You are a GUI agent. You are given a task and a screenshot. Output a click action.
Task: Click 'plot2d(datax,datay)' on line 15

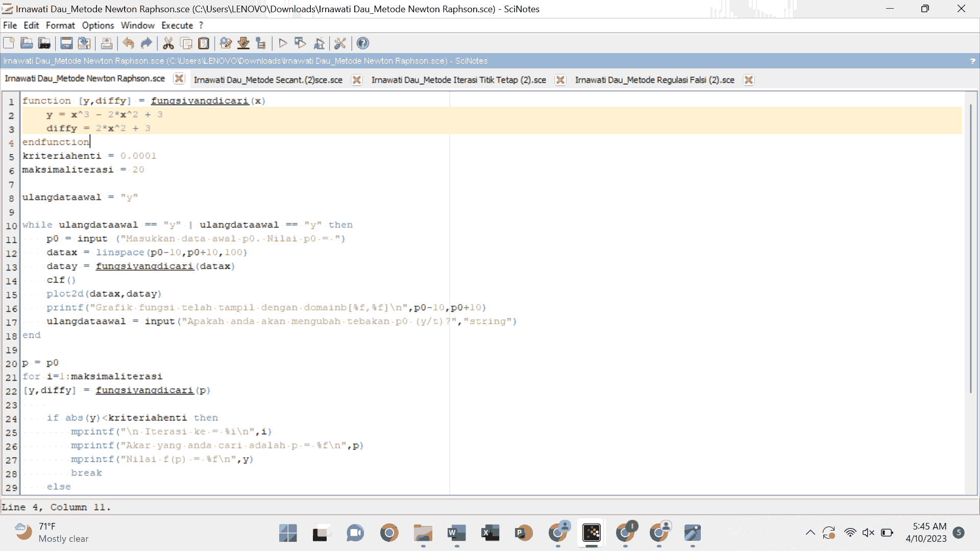tap(104, 294)
